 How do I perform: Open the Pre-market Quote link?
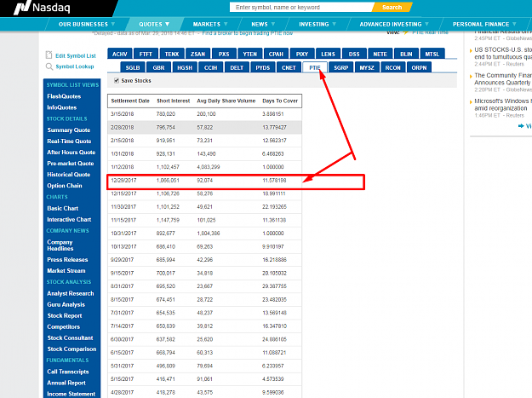pos(71,164)
